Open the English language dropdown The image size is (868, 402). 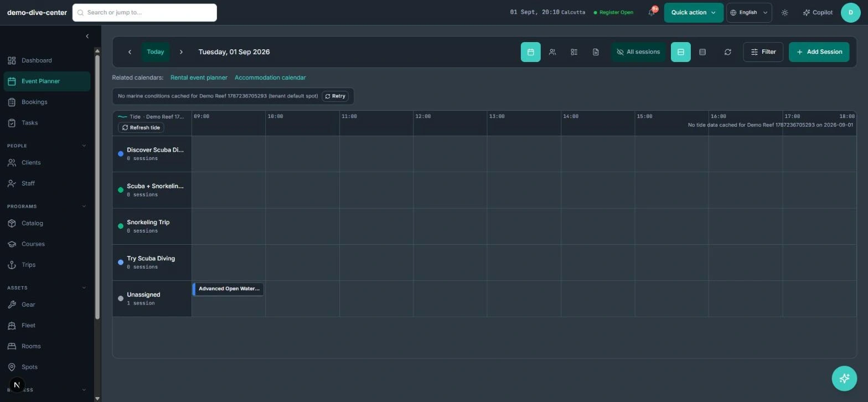click(749, 12)
